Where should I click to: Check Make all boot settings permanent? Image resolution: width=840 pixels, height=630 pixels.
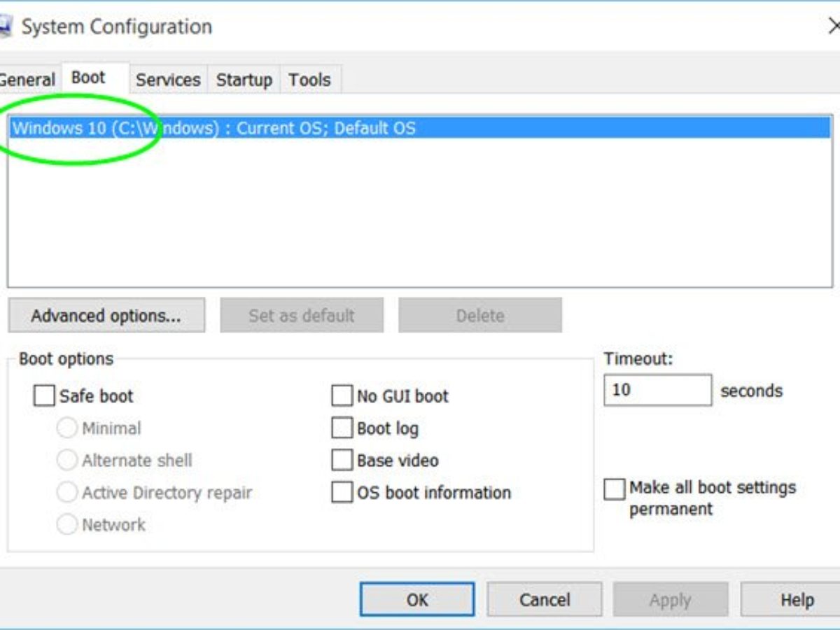[614, 489]
